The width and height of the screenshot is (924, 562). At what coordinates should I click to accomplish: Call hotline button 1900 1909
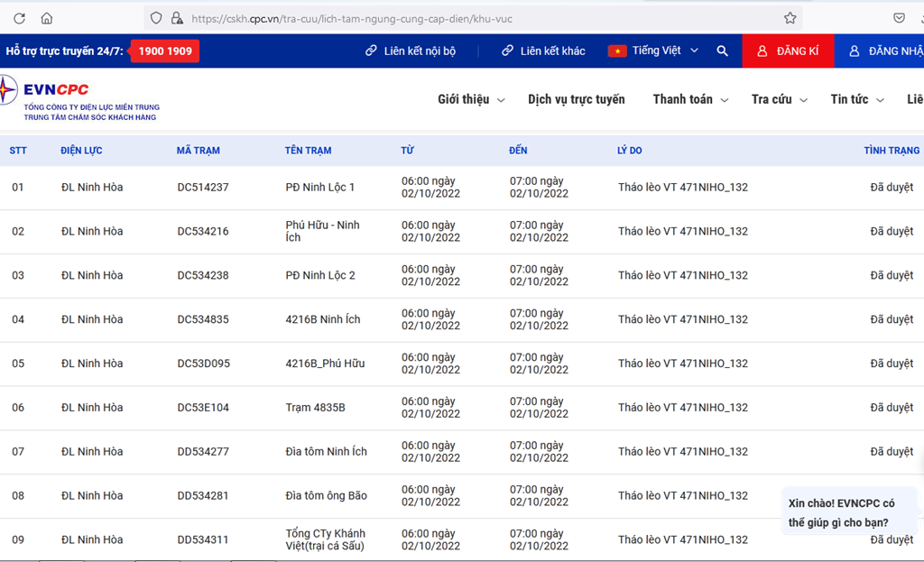[x=165, y=51]
